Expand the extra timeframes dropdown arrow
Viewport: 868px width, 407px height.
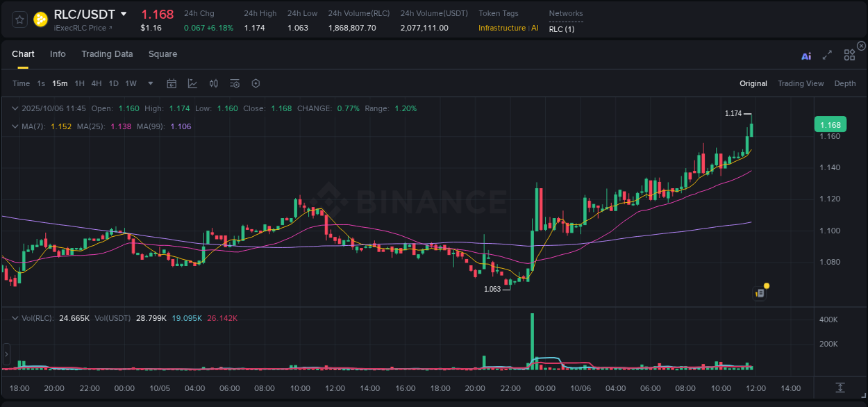[149, 83]
